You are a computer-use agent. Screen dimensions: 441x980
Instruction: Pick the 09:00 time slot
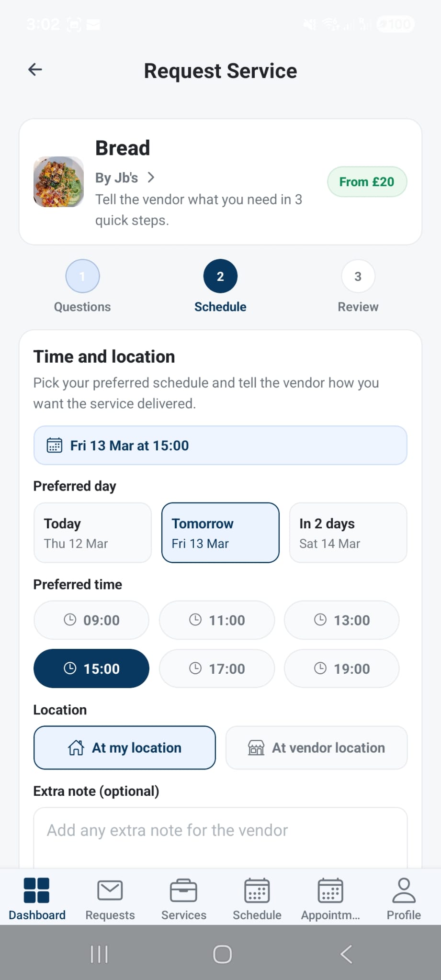(91, 620)
